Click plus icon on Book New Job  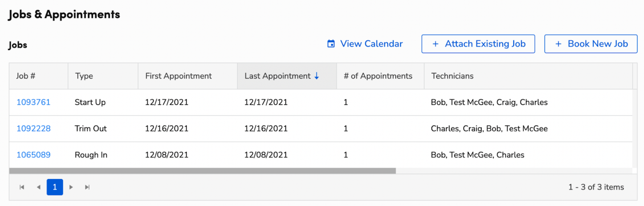click(x=558, y=44)
